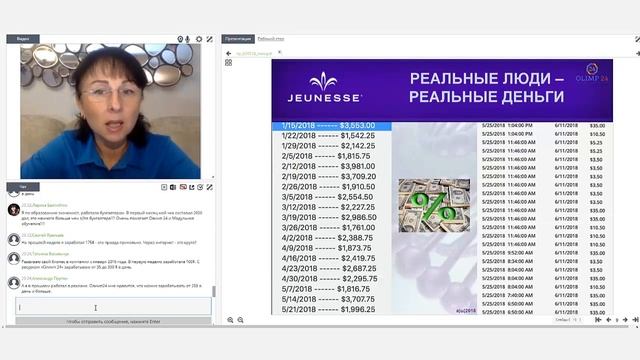Click the row 5/7/2018 $1,816.75
The width and height of the screenshot is (640, 360).
pos(326,289)
